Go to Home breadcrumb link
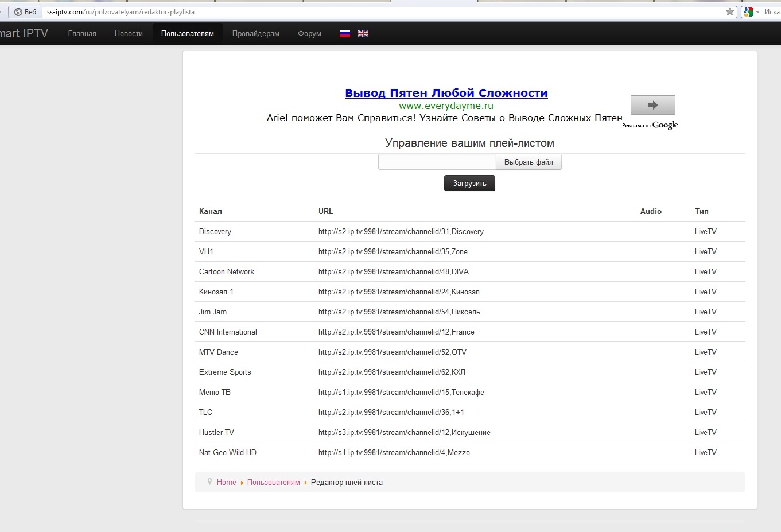781x532 pixels. point(226,483)
